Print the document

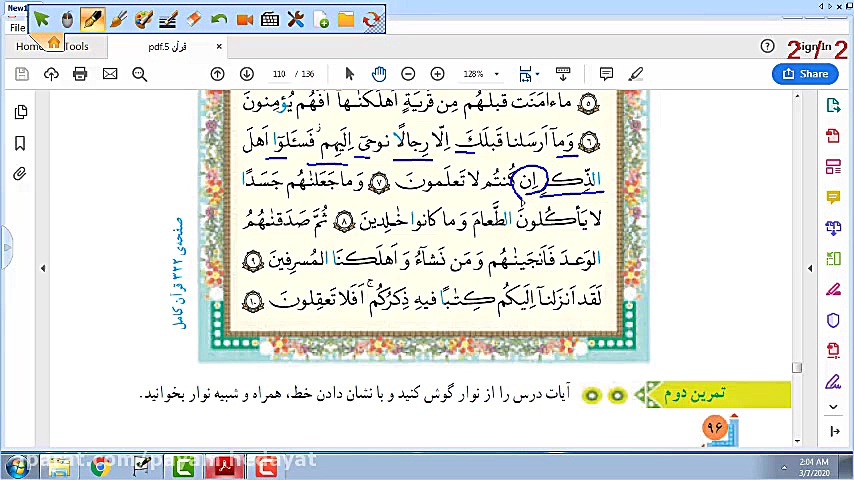click(80, 74)
